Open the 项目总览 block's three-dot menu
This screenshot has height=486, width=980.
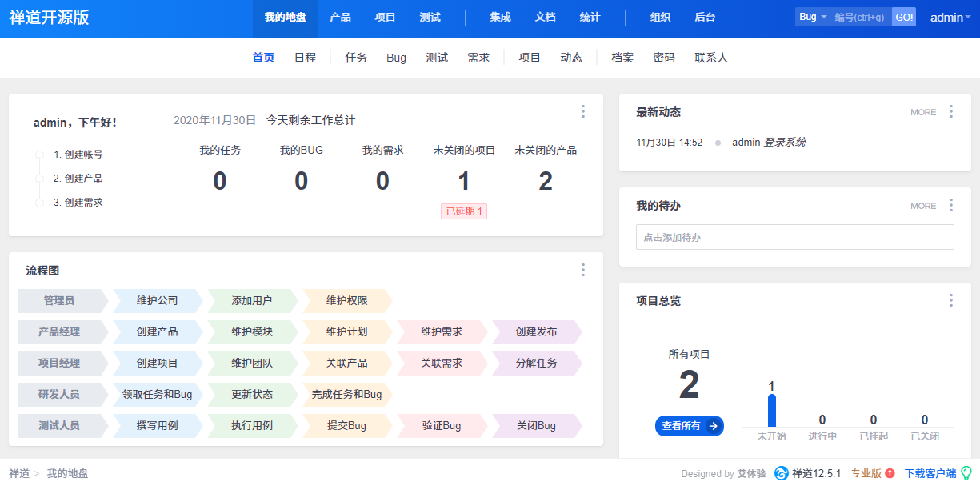point(951,300)
